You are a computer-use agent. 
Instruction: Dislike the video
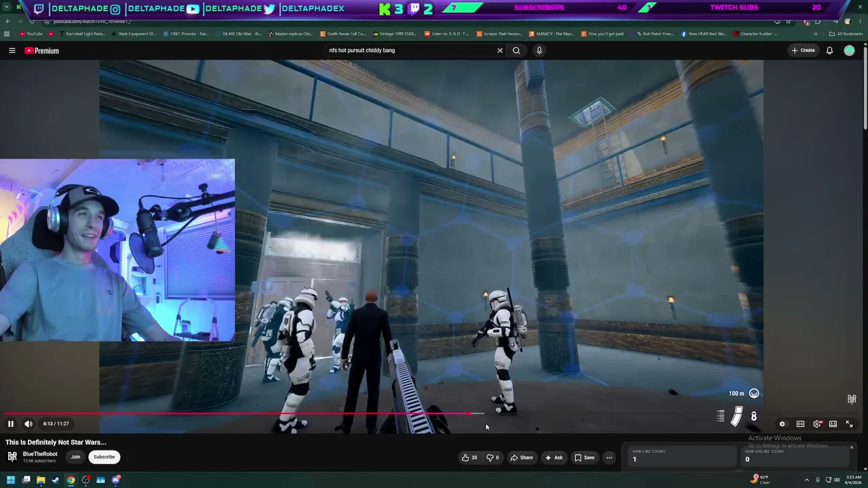pyautogui.click(x=493, y=457)
